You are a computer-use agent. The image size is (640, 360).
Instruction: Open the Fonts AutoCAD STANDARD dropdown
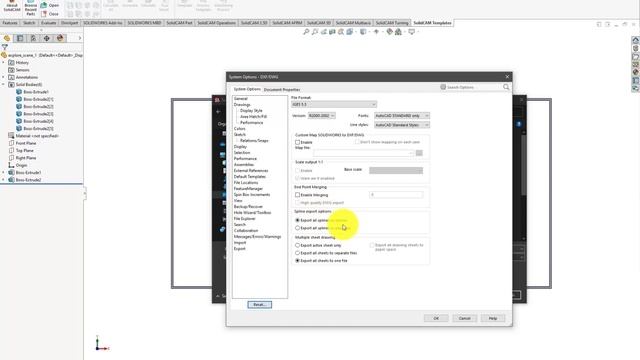[402, 116]
